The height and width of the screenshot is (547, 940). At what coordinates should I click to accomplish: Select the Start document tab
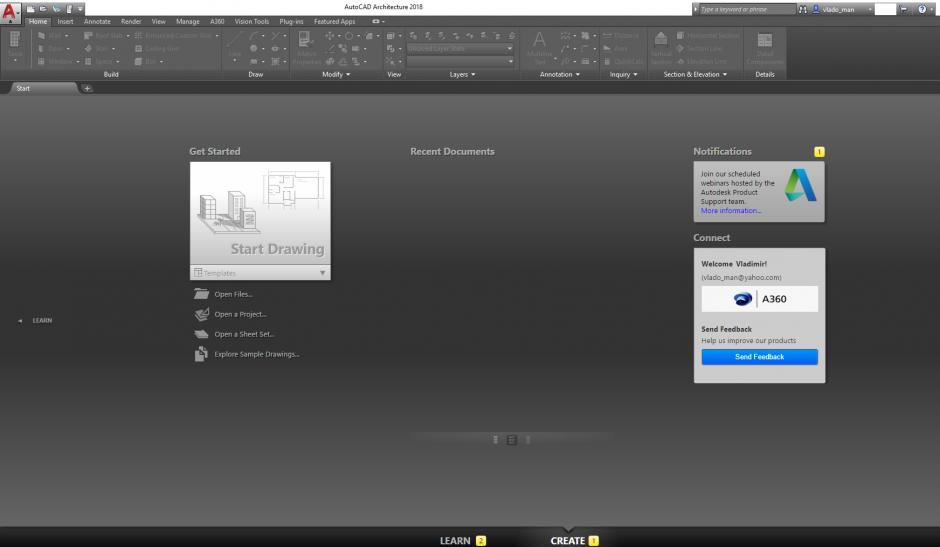(42, 88)
